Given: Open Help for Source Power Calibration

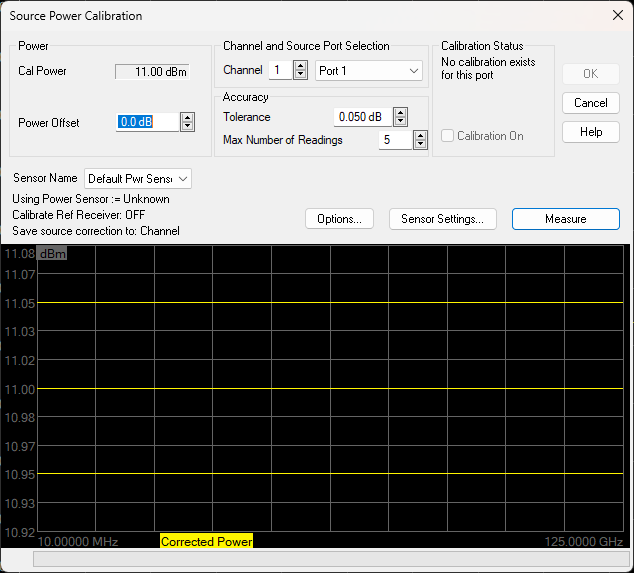Looking at the screenshot, I should [x=590, y=132].
